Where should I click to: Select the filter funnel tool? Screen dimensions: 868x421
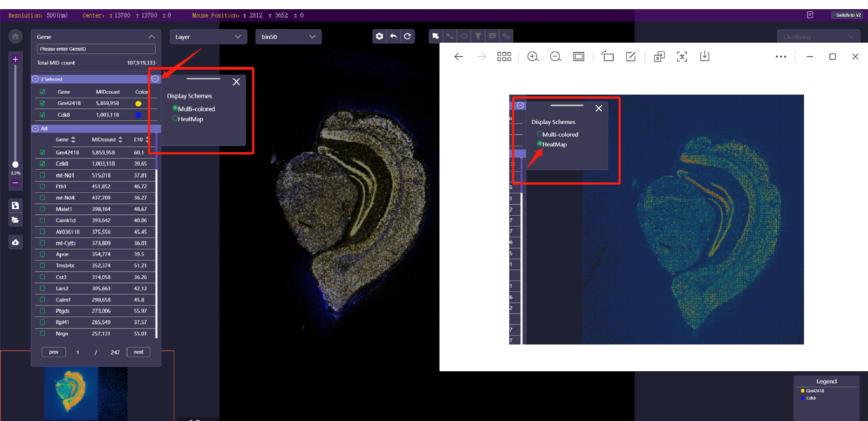478,37
